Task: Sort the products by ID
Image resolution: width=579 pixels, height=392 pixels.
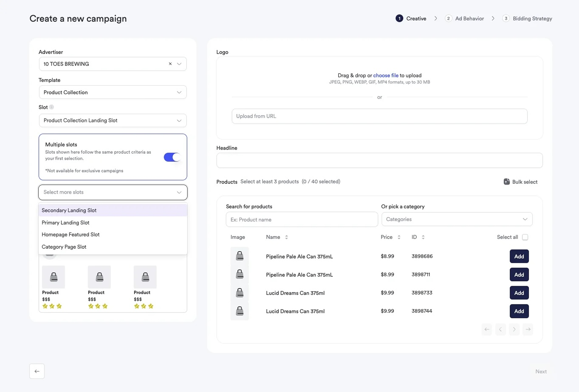Action: tap(423, 237)
